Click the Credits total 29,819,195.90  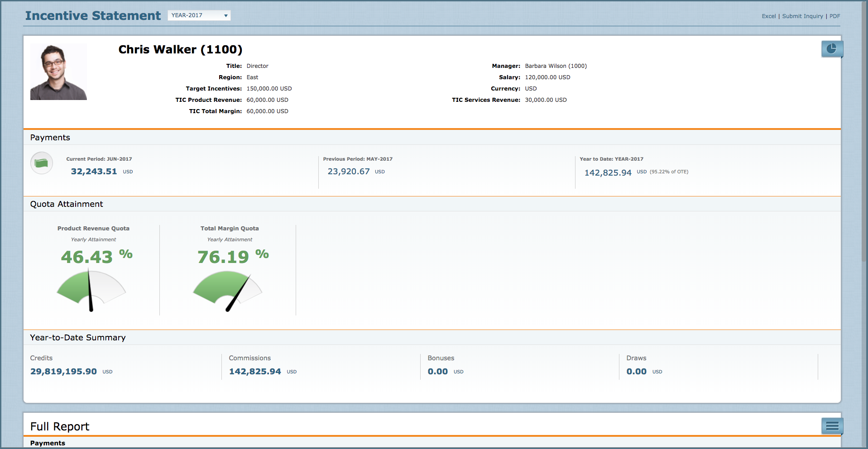pyautogui.click(x=63, y=372)
